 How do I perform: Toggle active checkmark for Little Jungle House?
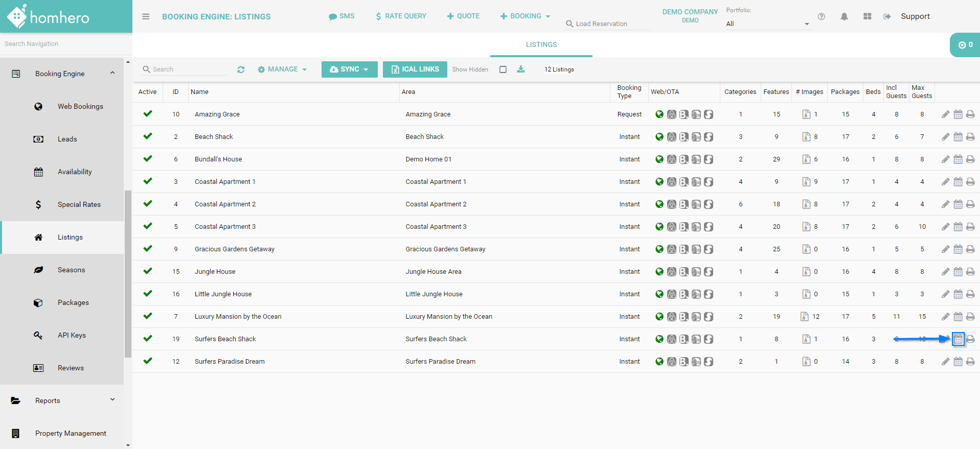(148, 294)
